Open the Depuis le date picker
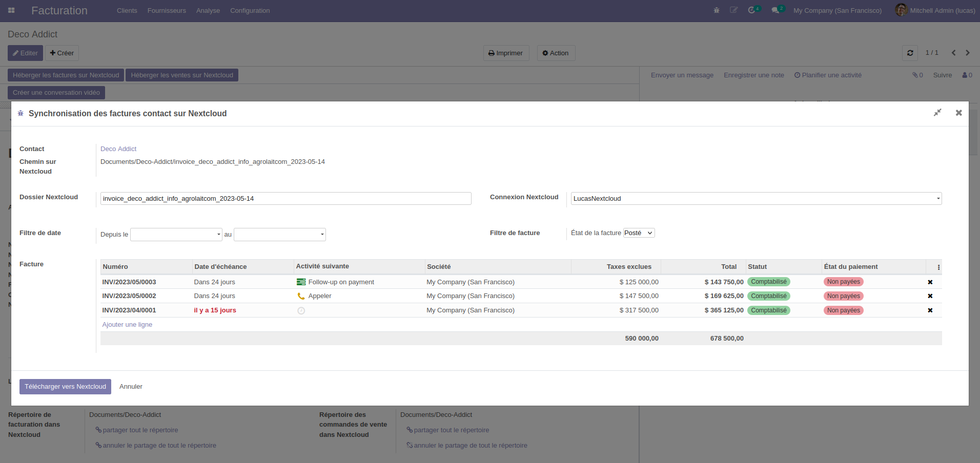 [176, 235]
